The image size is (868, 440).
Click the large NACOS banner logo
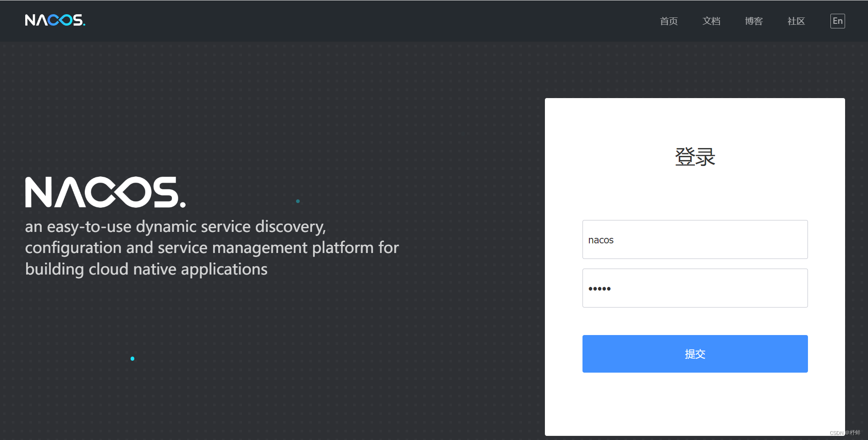105,192
